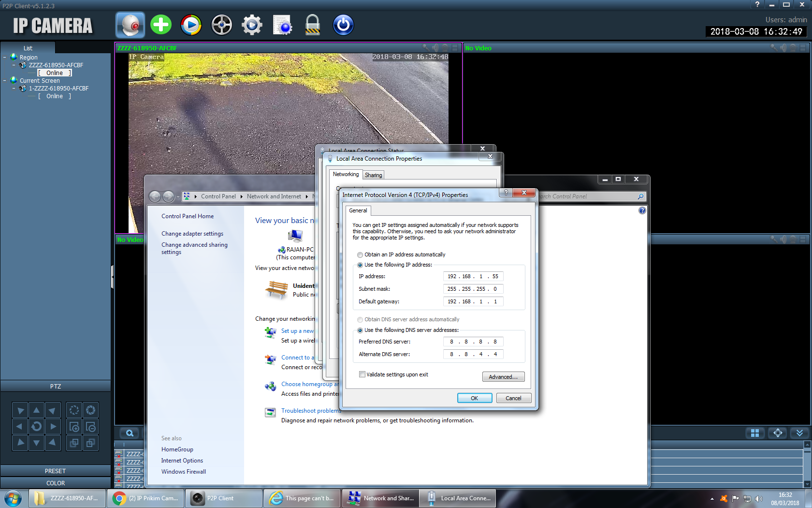Select the Networking tab

pos(346,174)
